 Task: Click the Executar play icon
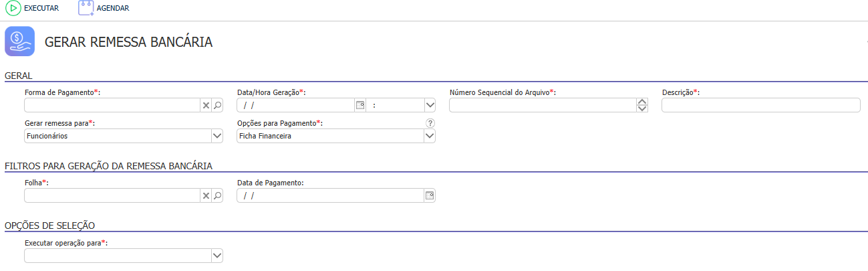13,8
